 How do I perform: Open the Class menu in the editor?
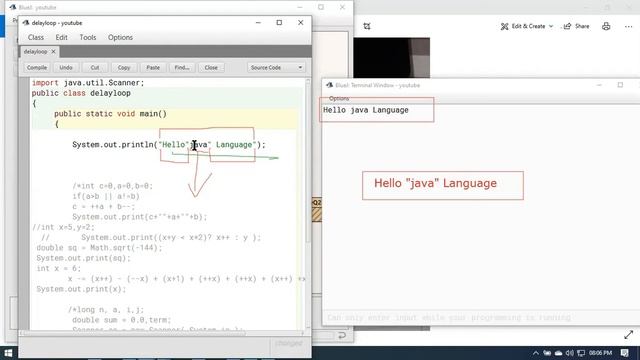coord(36,37)
